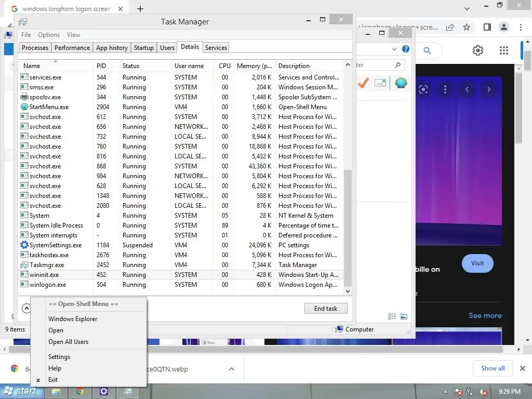Switch to the Performance tab
This screenshot has height=399, width=532.
[x=72, y=47]
